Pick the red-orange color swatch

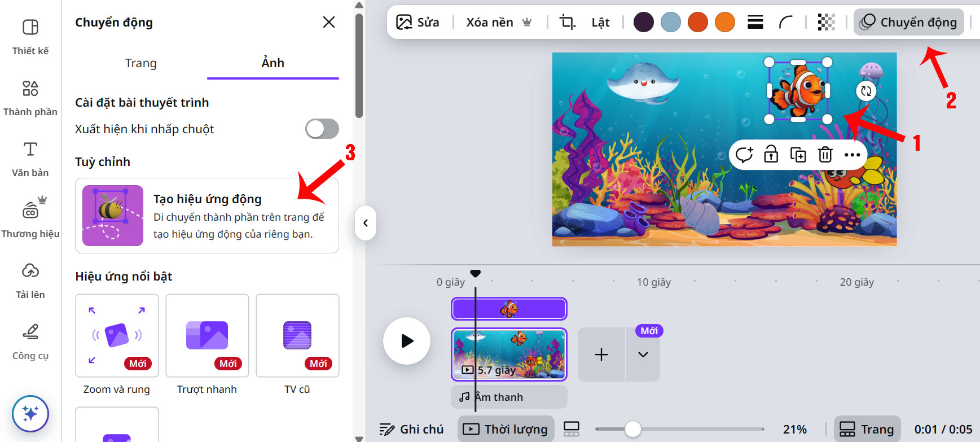698,22
